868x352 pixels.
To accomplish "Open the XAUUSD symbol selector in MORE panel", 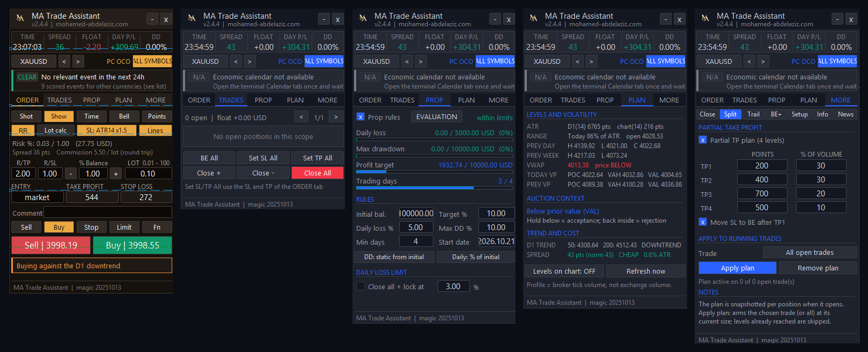I will click(x=719, y=61).
